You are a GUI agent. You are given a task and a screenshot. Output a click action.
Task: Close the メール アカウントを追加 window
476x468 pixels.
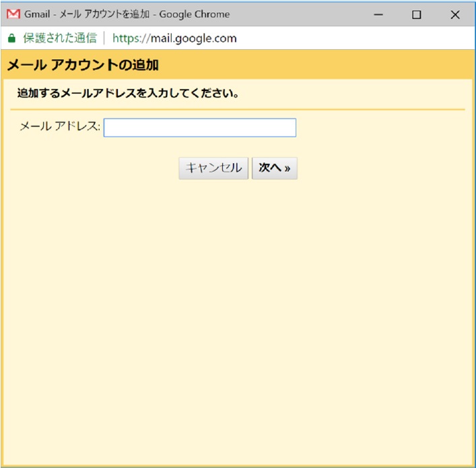coord(455,14)
